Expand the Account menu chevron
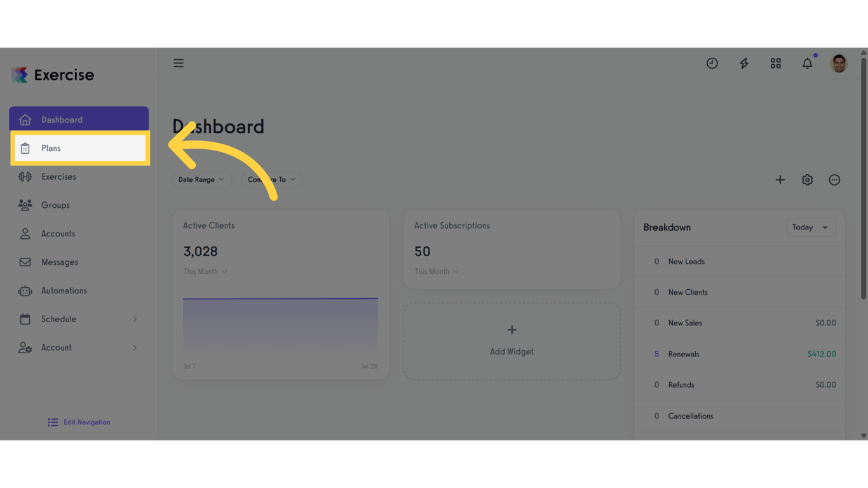868x488 pixels. click(135, 348)
